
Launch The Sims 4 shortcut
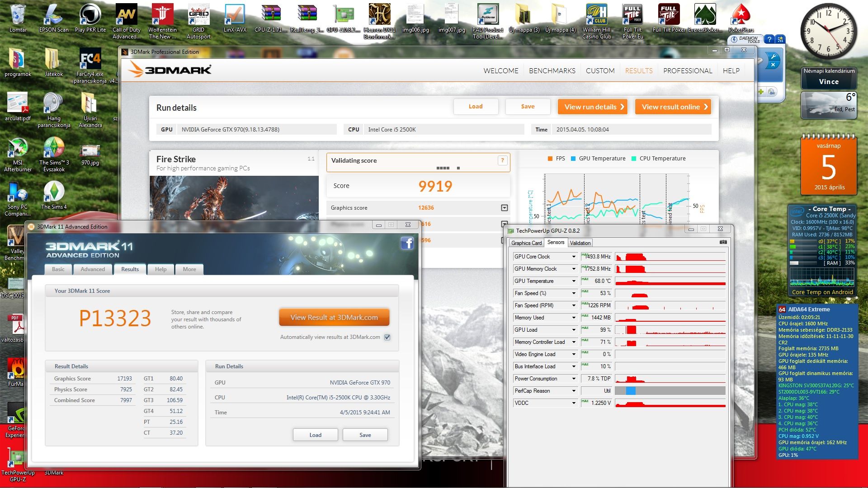(54, 195)
